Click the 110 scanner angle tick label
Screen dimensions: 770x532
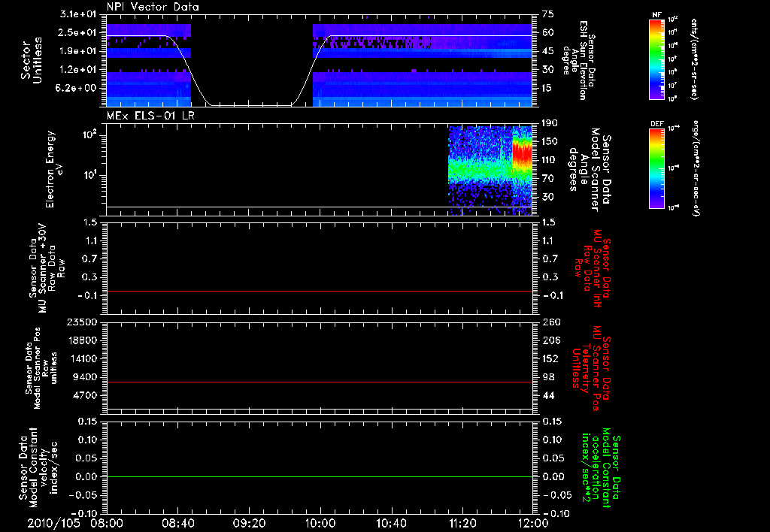(x=550, y=160)
